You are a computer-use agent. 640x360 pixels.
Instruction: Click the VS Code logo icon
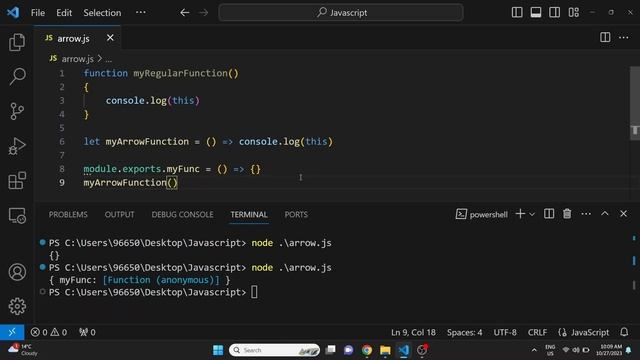pyautogui.click(x=13, y=12)
